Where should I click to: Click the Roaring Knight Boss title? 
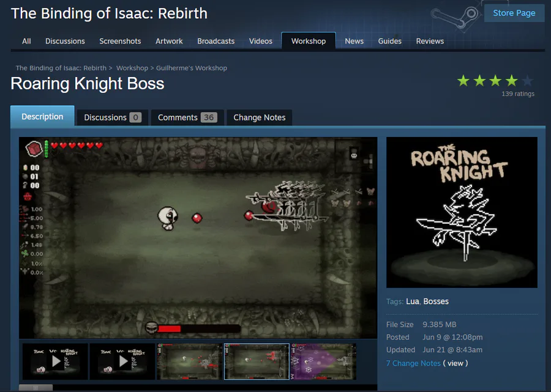click(88, 84)
